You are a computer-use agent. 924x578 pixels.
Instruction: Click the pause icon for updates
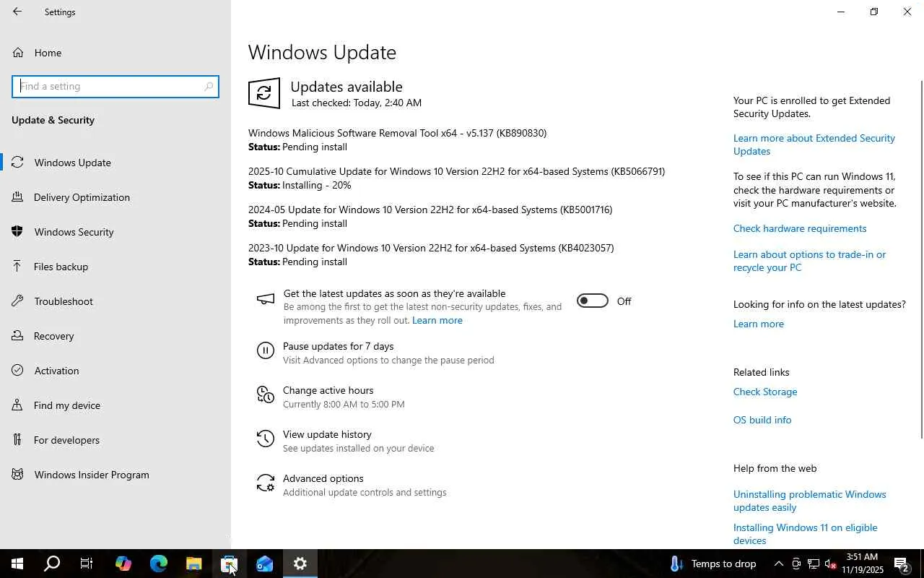pyautogui.click(x=266, y=351)
